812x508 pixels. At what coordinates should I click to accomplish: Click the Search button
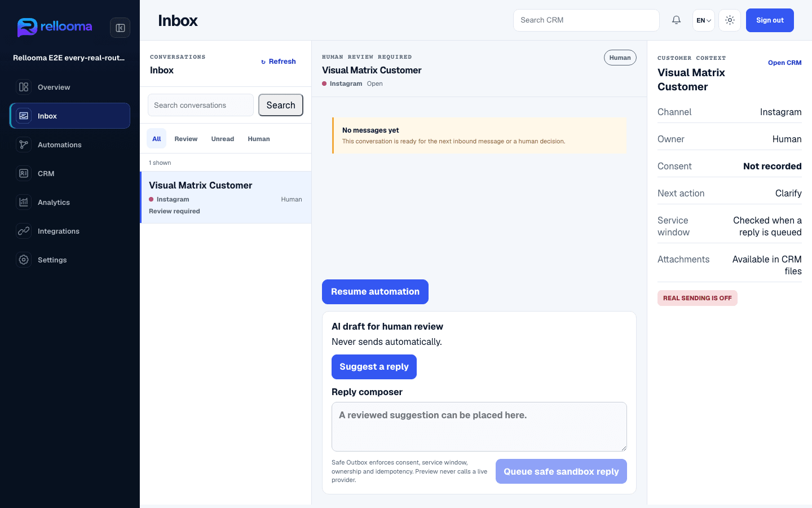coord(281,105)
